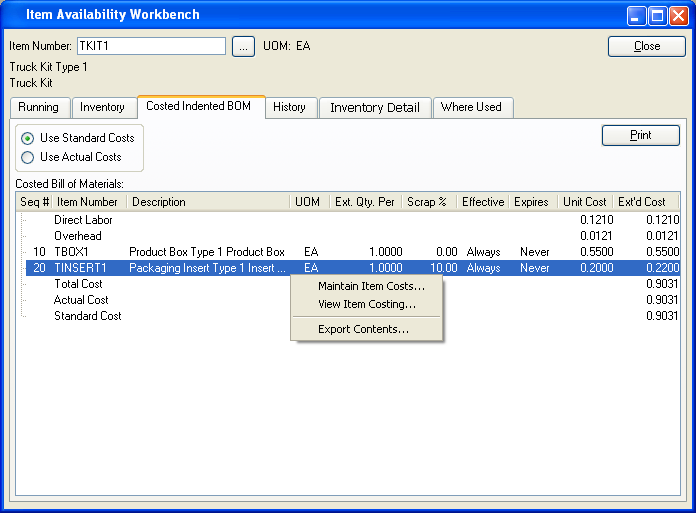
Task: Click Direct Labor unit cost 0.1210
Action: tap(597, 220)
